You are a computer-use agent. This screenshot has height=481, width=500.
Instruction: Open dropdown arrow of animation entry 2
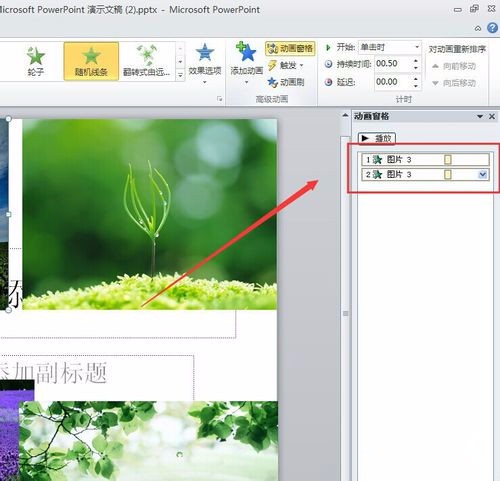point(483,174)
